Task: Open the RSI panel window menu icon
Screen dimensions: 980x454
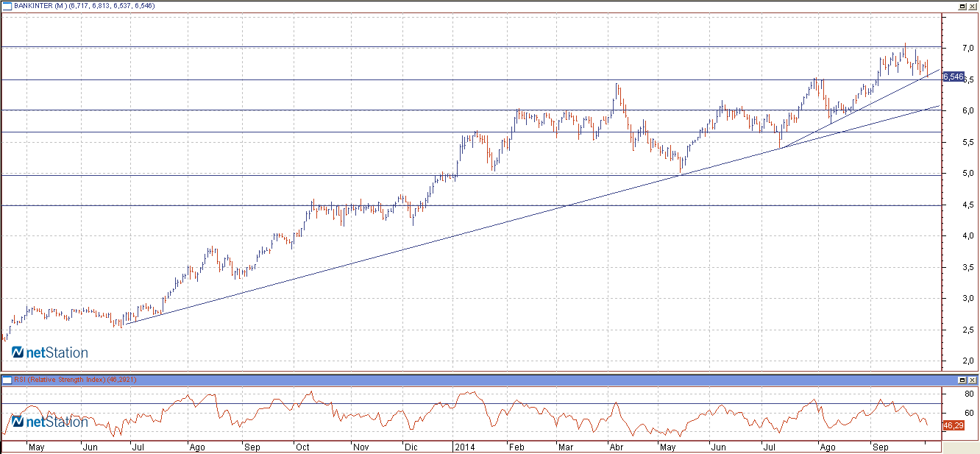Action: coord(7,380)
